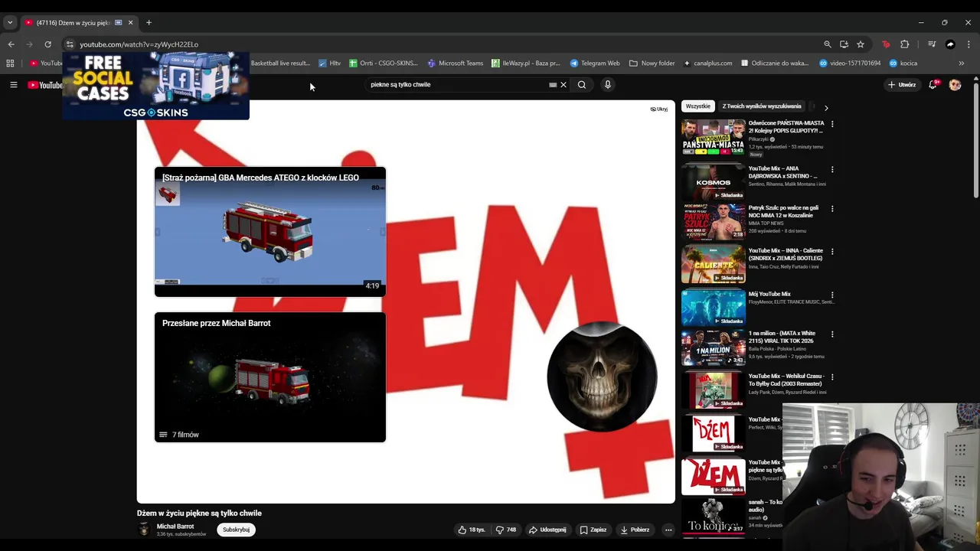
Task: Go back in browser history
Action: (x=11, y=44)
